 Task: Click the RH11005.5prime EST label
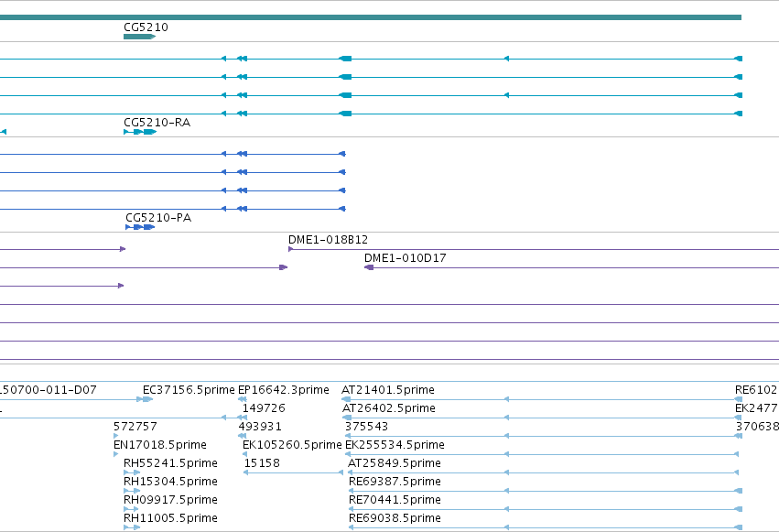[x=170, y=518]
